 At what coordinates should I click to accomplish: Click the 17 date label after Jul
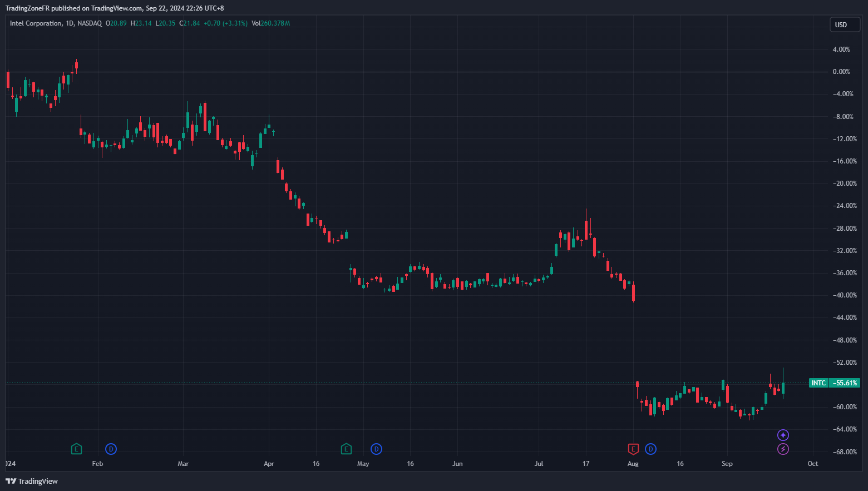(586, 464)
